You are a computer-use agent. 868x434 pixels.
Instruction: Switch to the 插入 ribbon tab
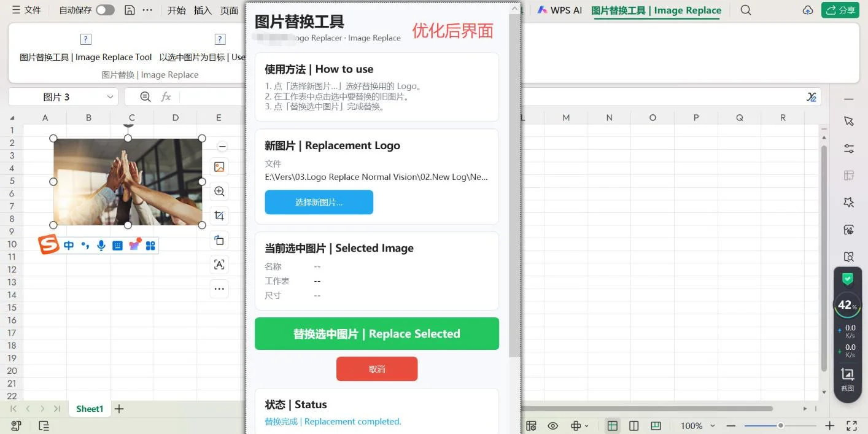coord(203,10)
